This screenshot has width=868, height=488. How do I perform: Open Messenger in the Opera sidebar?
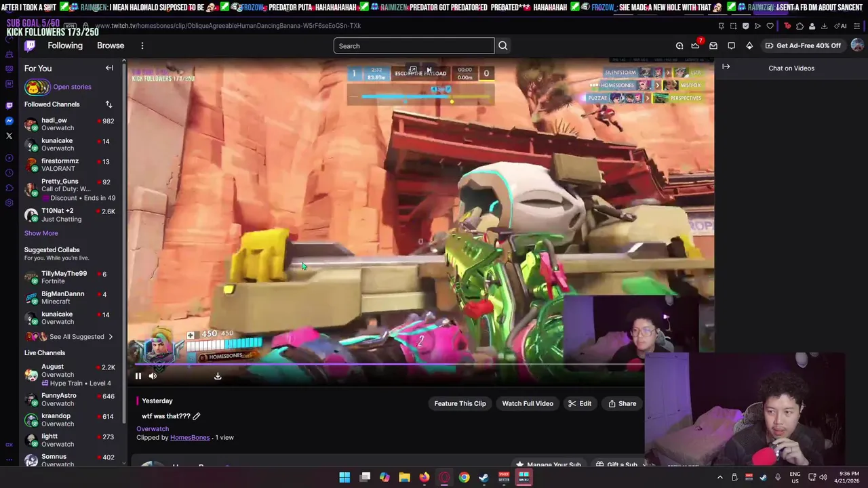[x=9, y=121]
